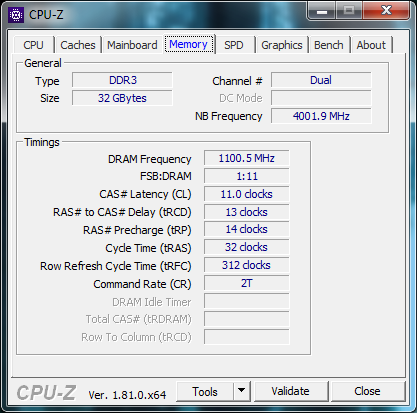417x413 pixels.
Task: Open the Graphics tab
Action: [x=282, y=45]
